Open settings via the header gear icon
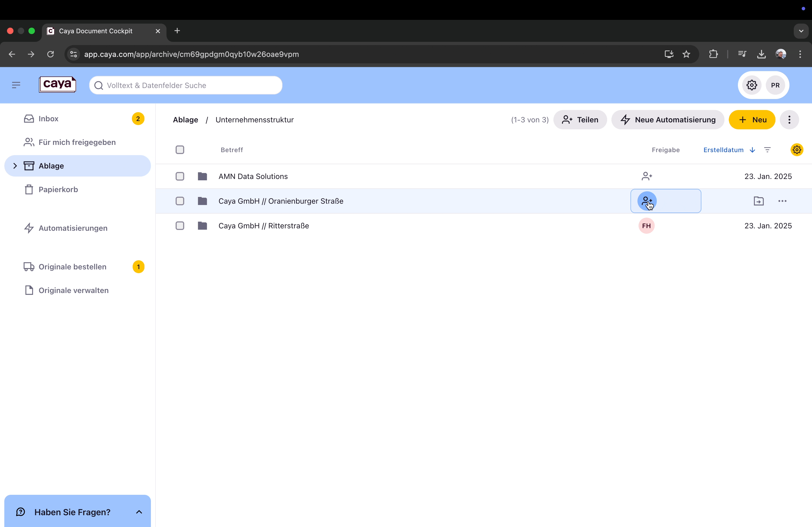812x527 pixels. coord(752,85)
